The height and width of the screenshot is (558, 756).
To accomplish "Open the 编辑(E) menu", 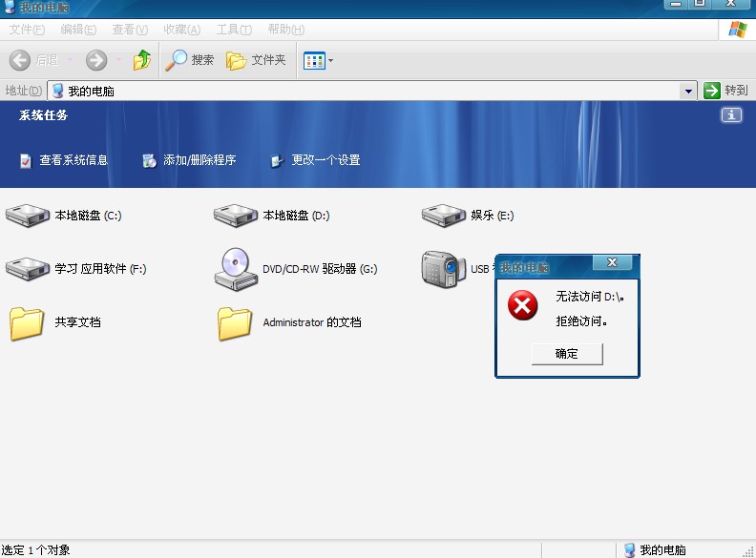I will pyautogui.click(x=78, y=30).
